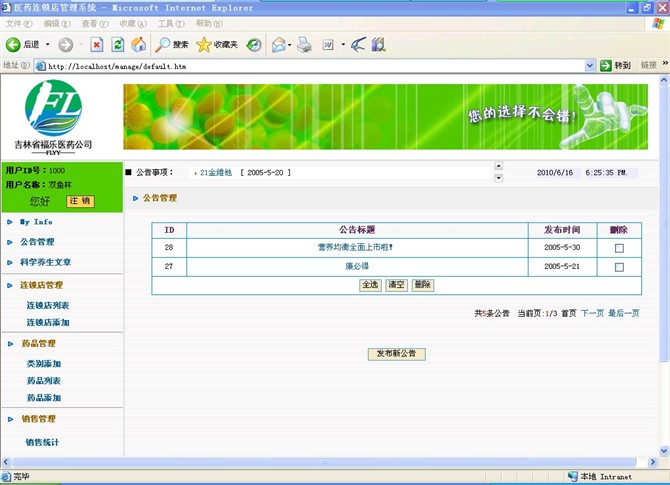Viewport: 670px width, 485px height.
Task: Refresh the page using the toolbar icon
Action: coord(117,45)
